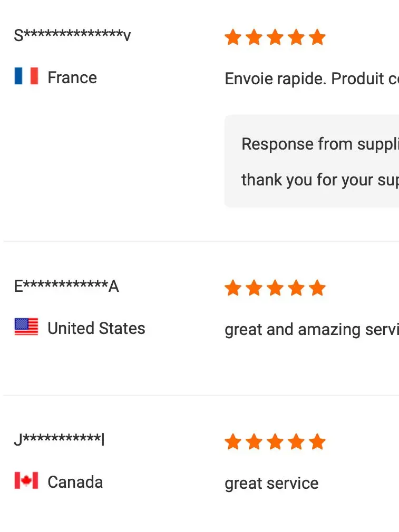Click the reviewer name J***********l
Image resolution: width=399 pixels, height=532 pixels.
tap(60, 440)
